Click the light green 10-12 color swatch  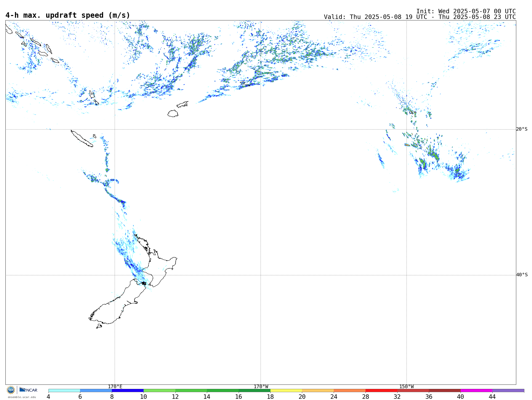click(x=159, y=391)
